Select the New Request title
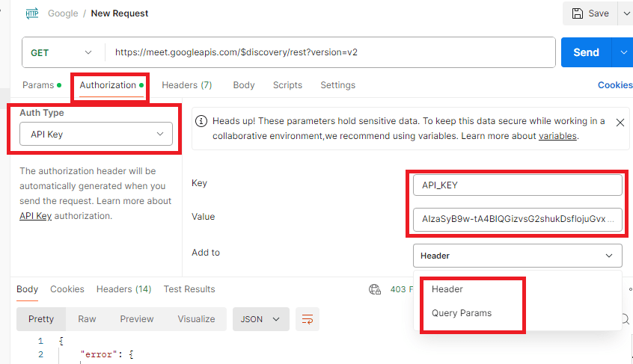This screenshot has height=364, width=633. click(x=120, y=13)
